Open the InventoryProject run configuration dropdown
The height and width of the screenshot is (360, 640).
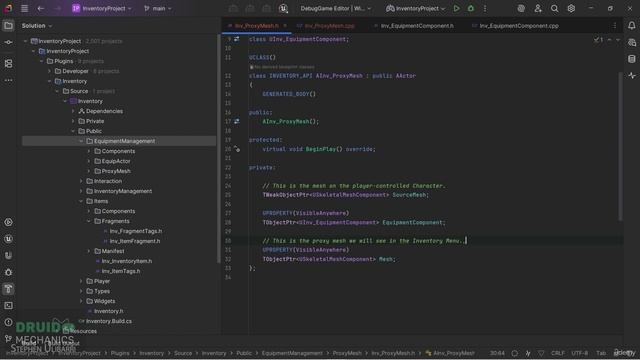point(415,8)
